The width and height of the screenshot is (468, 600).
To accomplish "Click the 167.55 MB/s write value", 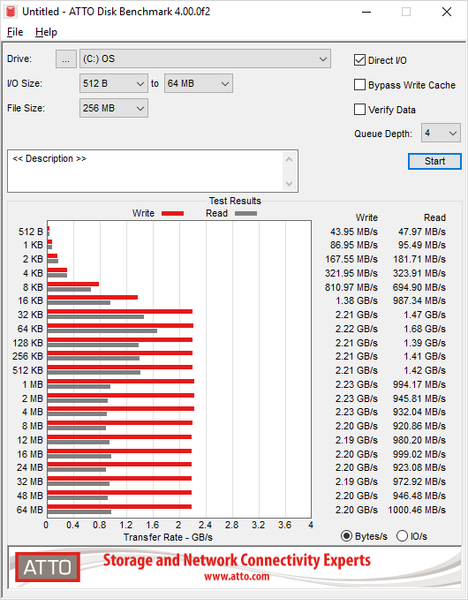I will pos(351,259).
